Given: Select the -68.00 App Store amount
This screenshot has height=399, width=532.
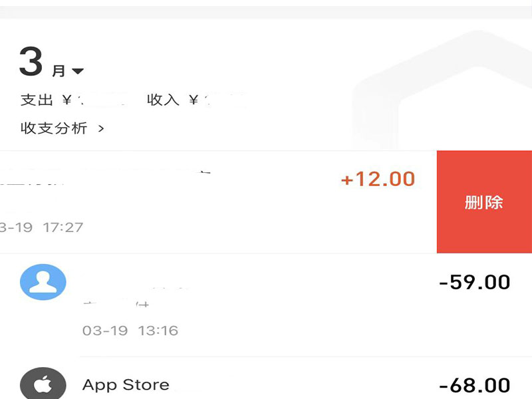Looking at the screenshot, I should coord(475,384).
